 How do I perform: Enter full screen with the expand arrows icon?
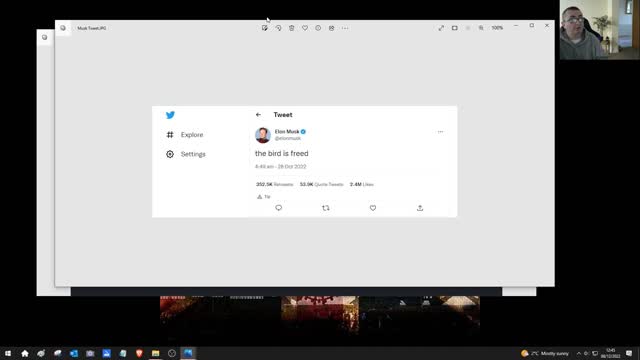tap(441, 28)
